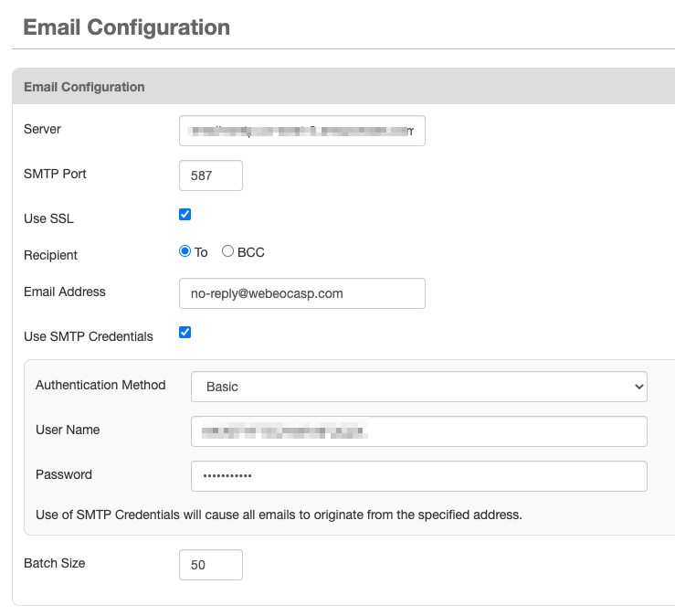The width and height of the screenshot is (675, 616).
Task: Uncheck the Use SSL checkbox
Action: pos(185,215)
